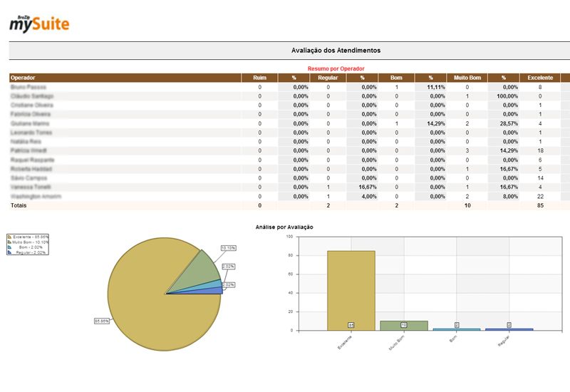Click the % header next to Regular
The image size is (570, 392).
pos(362,78)
